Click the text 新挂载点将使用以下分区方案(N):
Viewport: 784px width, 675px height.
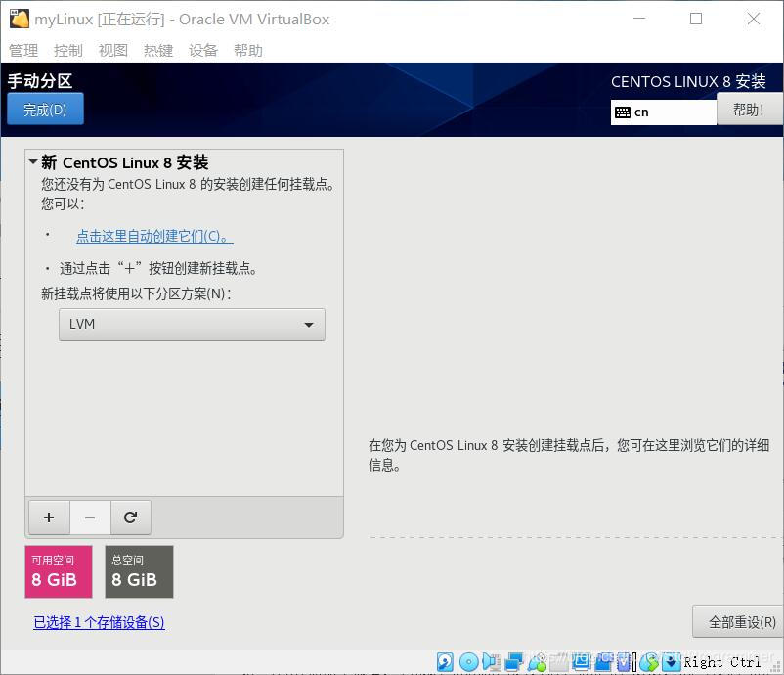pos(136,293)
